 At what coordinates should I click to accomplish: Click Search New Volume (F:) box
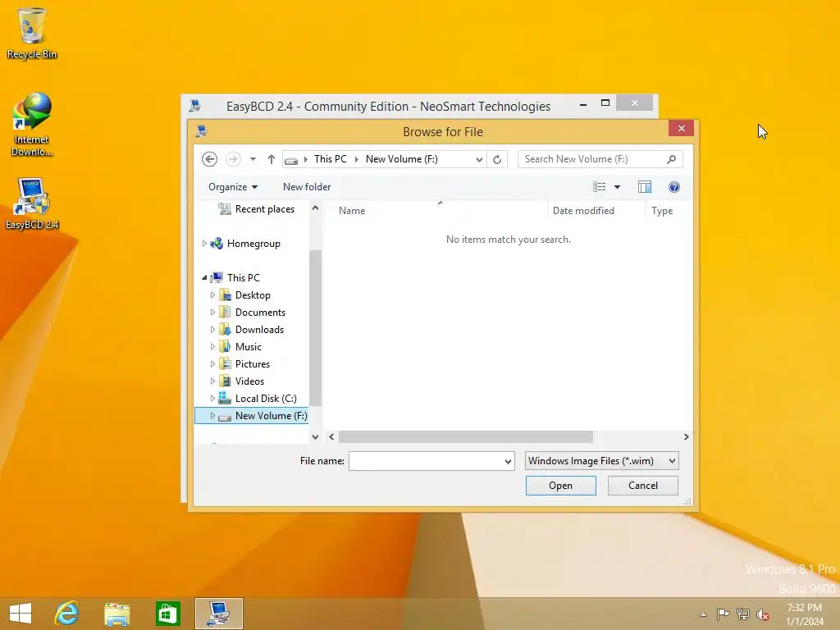coord(600,159)
